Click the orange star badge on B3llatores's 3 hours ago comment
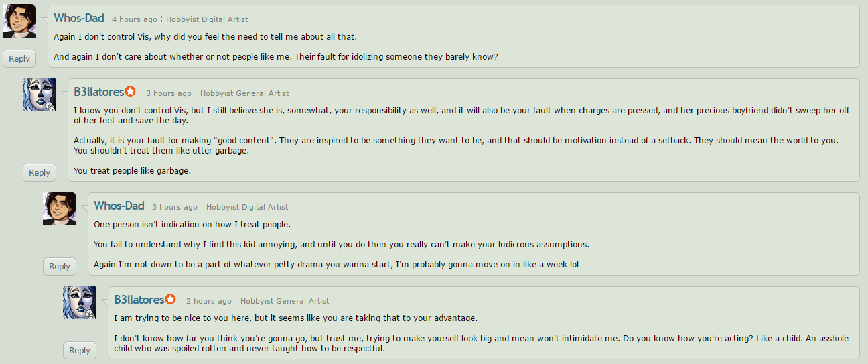 [131, 92]
